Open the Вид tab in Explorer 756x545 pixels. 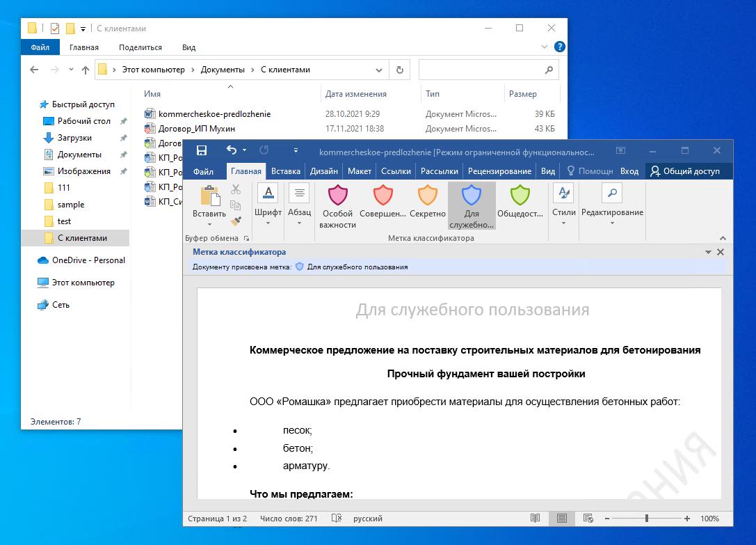(188, 47)
